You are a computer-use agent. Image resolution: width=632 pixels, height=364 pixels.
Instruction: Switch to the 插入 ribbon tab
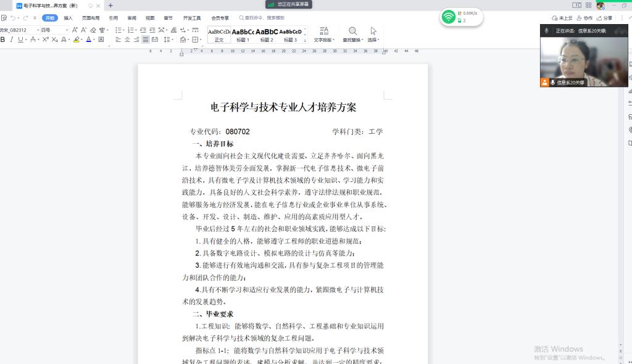(x=68, y=18)
